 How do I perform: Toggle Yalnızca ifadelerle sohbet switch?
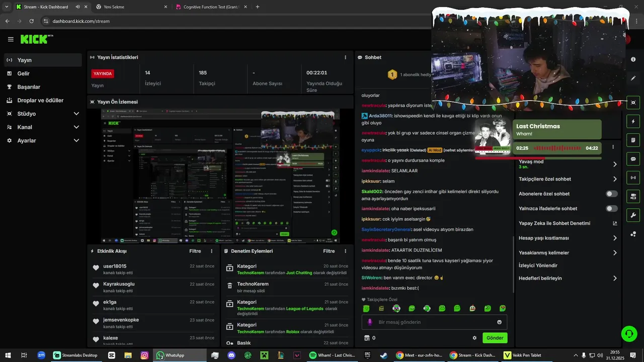(x=612, y=209)
